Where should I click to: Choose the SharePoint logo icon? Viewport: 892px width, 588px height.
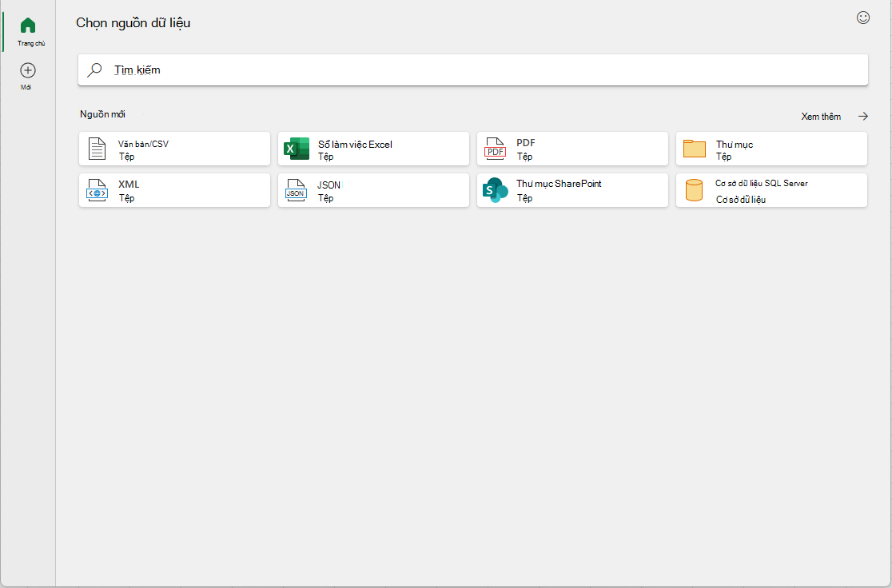[x=495, y=190]
